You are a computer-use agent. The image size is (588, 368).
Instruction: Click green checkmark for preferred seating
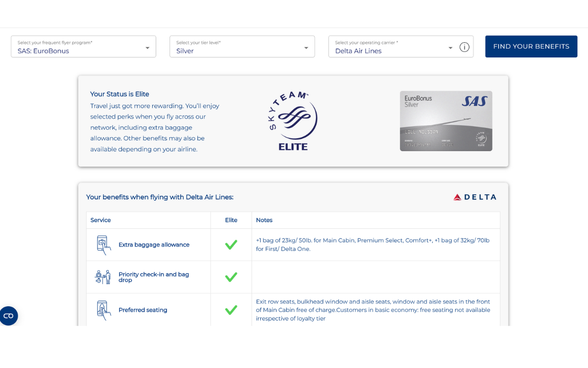231,310
